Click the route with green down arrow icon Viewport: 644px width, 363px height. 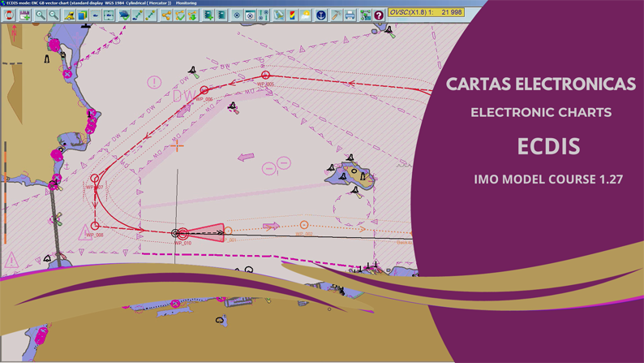192,15
